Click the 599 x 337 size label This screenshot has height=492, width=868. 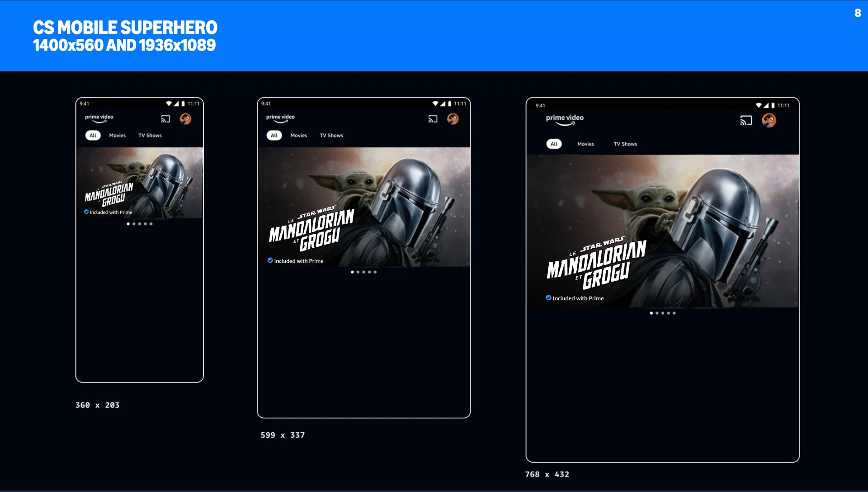pyautogui.click(x=283, y=435)
